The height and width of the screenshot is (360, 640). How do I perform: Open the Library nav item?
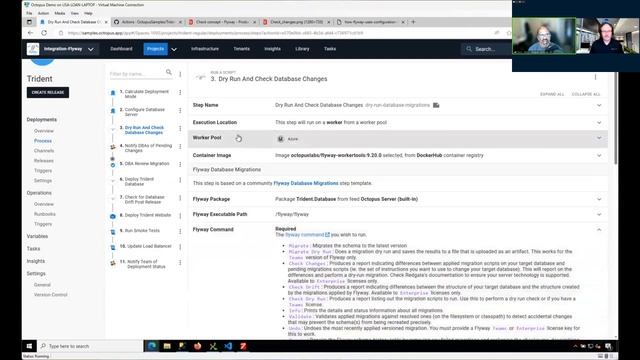click(x=302, y=49)
